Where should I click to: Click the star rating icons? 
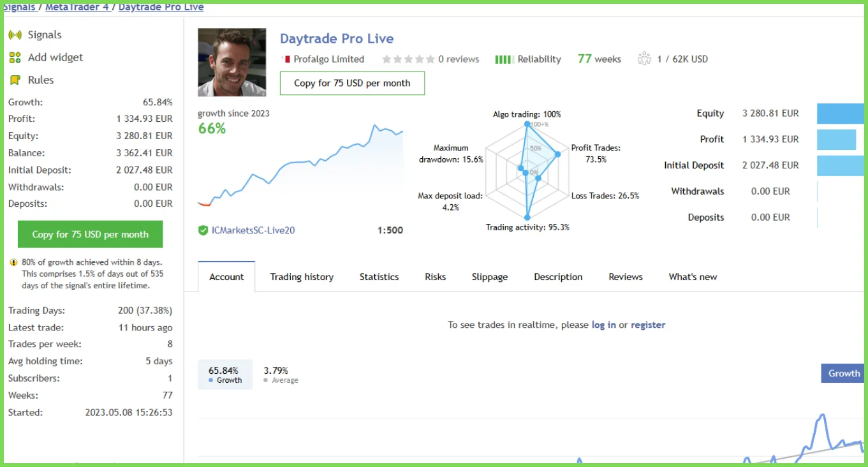click(x=408, y=59)
